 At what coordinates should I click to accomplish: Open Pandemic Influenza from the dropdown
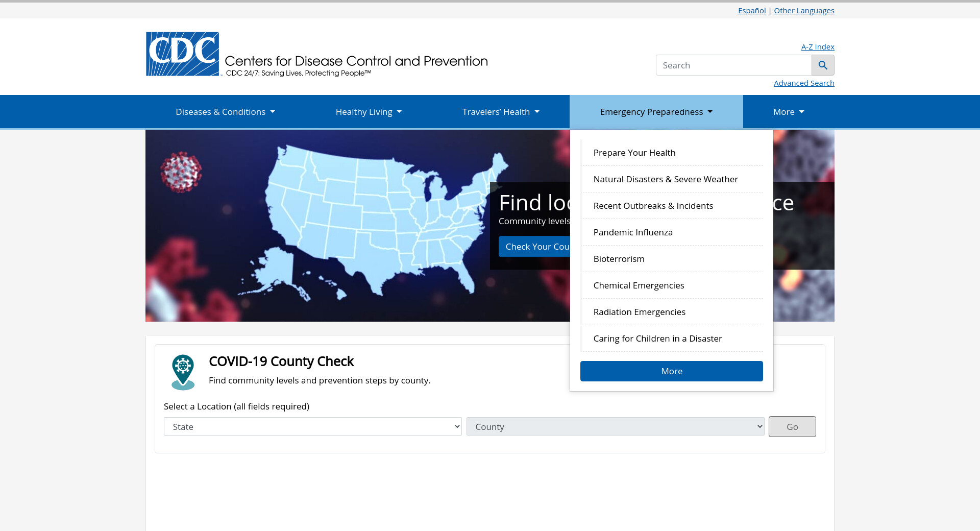[632, 232]
